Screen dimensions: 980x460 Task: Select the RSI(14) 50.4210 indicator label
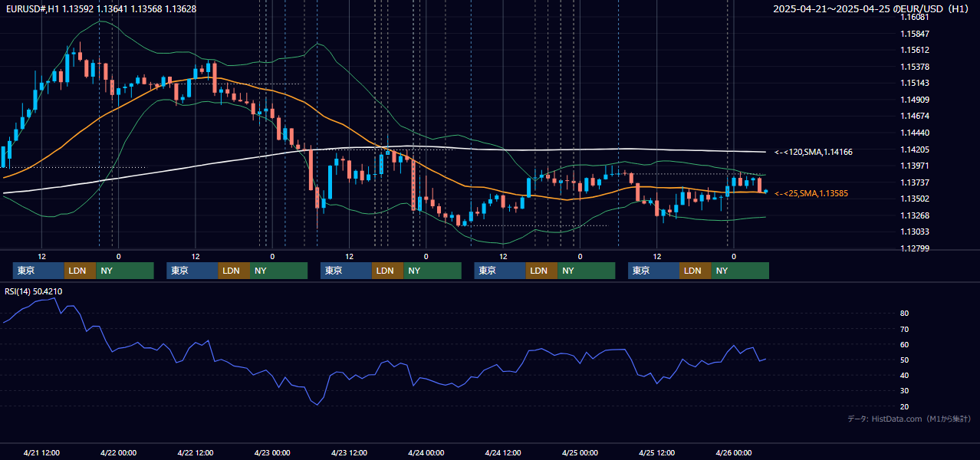(34, 291)
